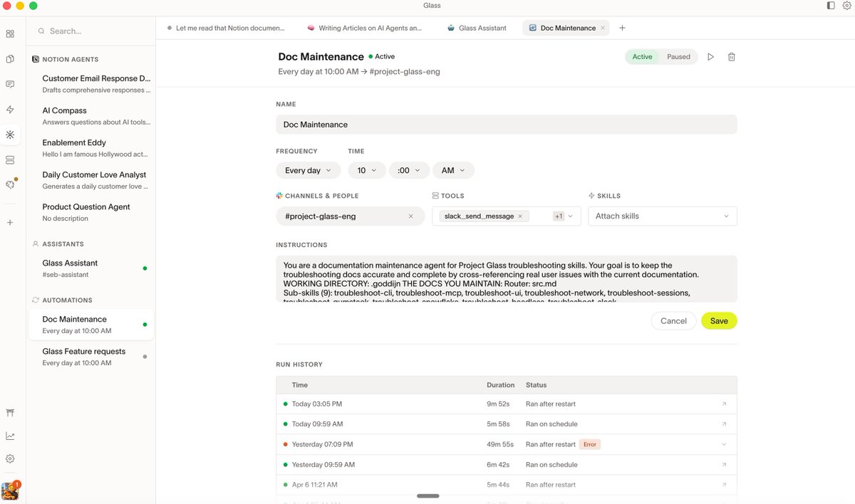Open the Attach skills dropdown
855x504 pixels.
tap(662, 216)
